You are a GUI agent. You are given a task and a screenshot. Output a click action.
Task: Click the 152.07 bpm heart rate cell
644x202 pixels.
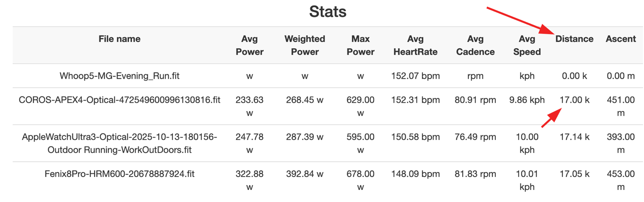pyautogui.click(x=415, y=76)
